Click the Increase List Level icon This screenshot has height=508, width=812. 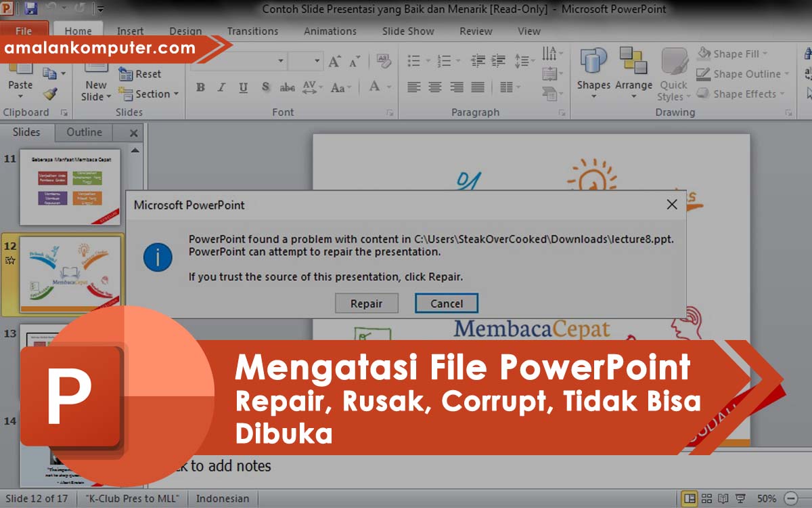499,61
